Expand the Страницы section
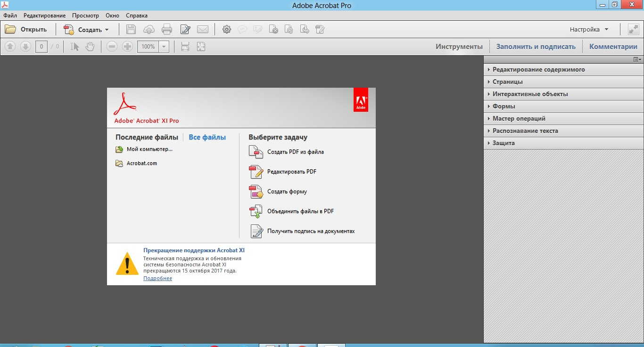Screen dimensions: 644x347 point(564,82)
